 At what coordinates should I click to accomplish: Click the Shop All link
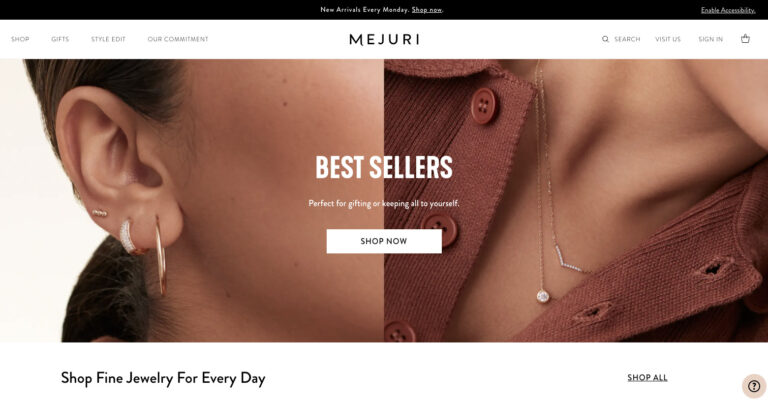tap(647, 378)
